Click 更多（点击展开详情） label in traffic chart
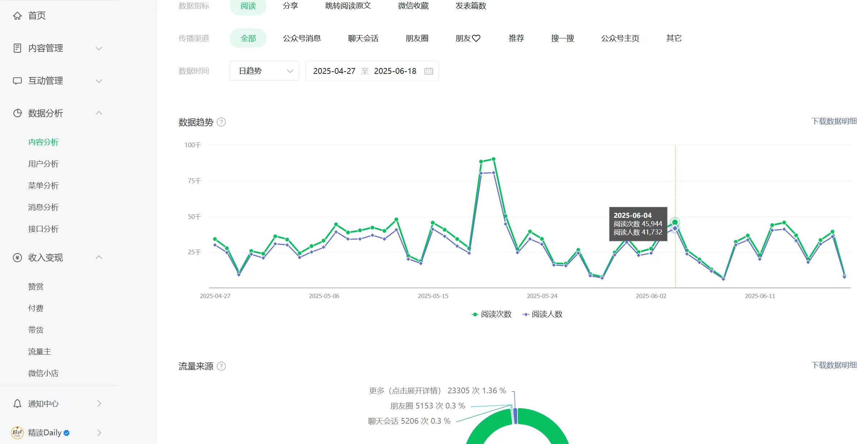Image resolution: width=868 pixels, height=444 pixels. 405,391
